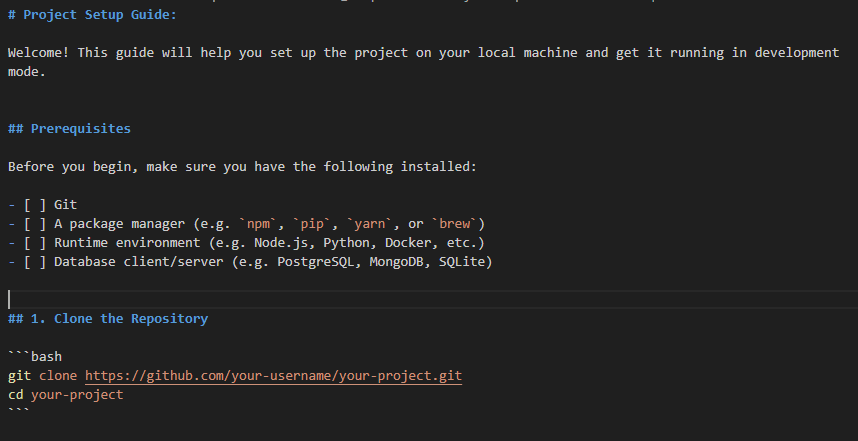The image size is (858, 441).
Task: Click the cd your-project command line
Action: [x=66, y=394]
